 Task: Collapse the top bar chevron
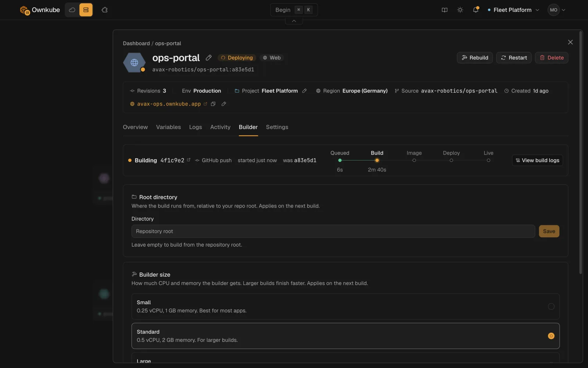[x=294, y=21]
